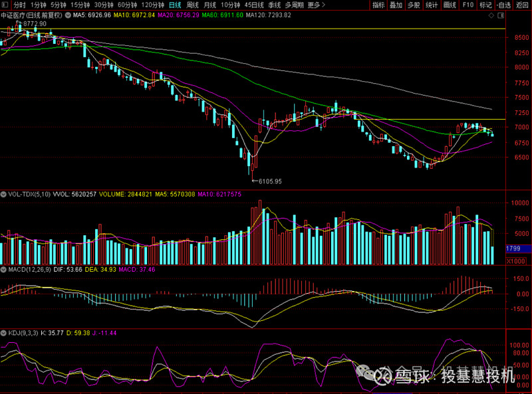Activate the 画线 drawing tools button
Viewport: 532px width, 394px height.
(450, 5)
